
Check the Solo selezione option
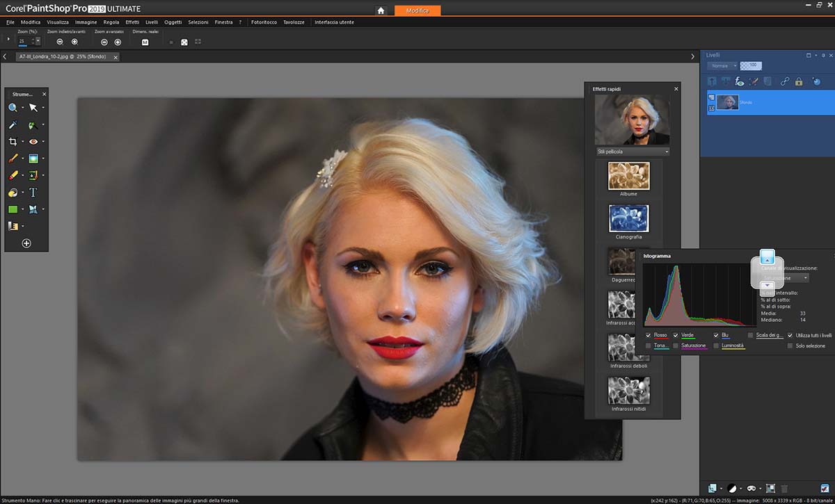(790, 346)
